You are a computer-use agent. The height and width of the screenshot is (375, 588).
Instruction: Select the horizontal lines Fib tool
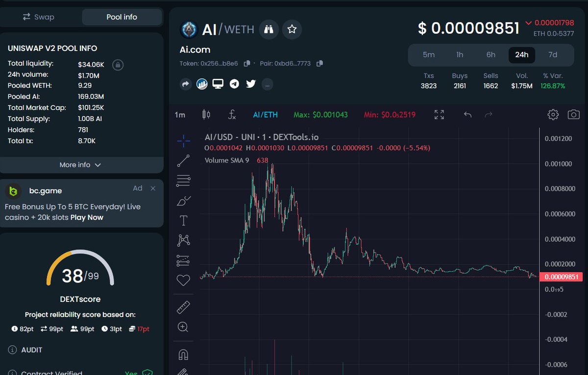183,181
